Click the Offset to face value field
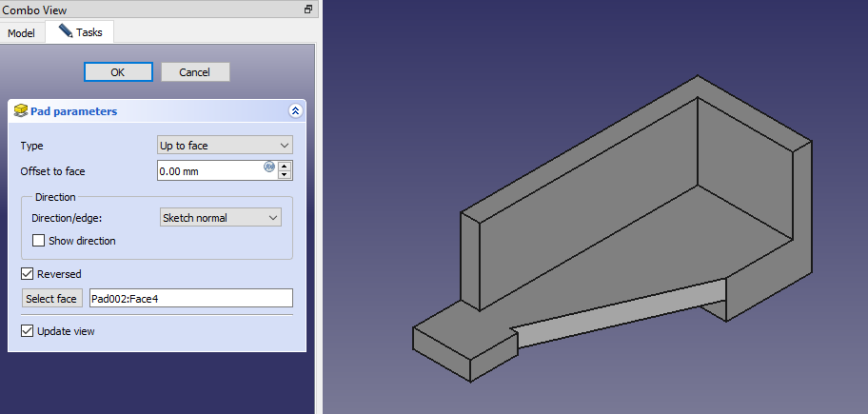This screenshot has height=414, width=868. [x=209, y=170]
